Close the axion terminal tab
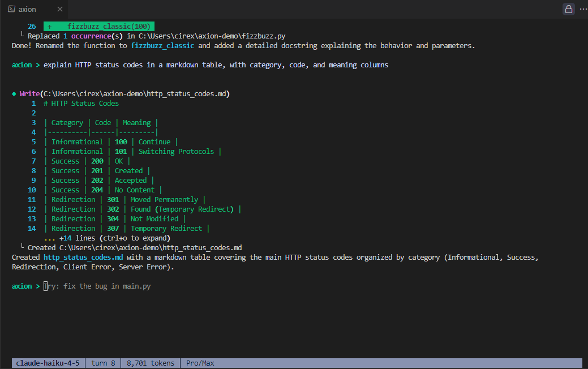 (x=60, y=9)
